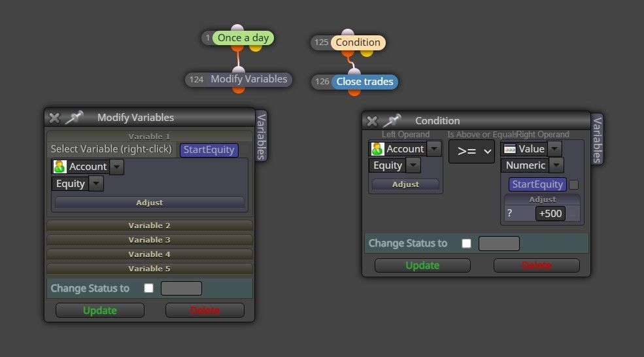This screenshot has height=357, width=644.
Task: Click gray input dot atop Once a day
Action: point(237,28)
